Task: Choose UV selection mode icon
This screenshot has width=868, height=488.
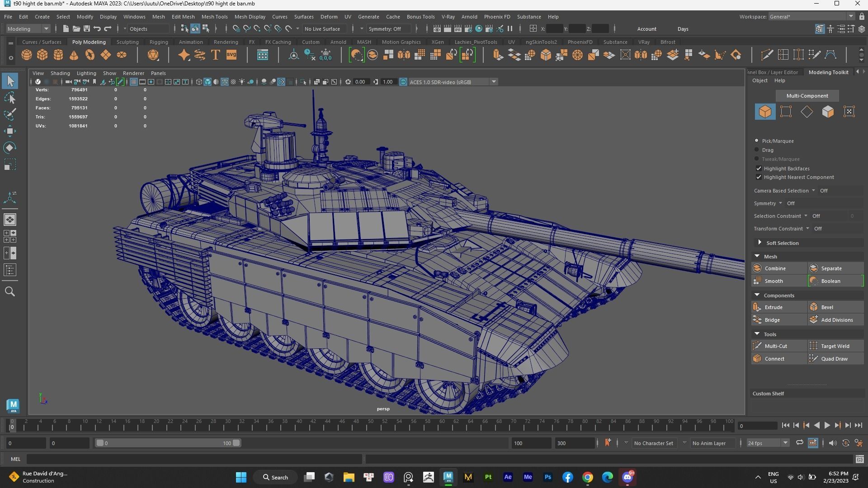Action: pyautogui.click(x=849, y=112)
